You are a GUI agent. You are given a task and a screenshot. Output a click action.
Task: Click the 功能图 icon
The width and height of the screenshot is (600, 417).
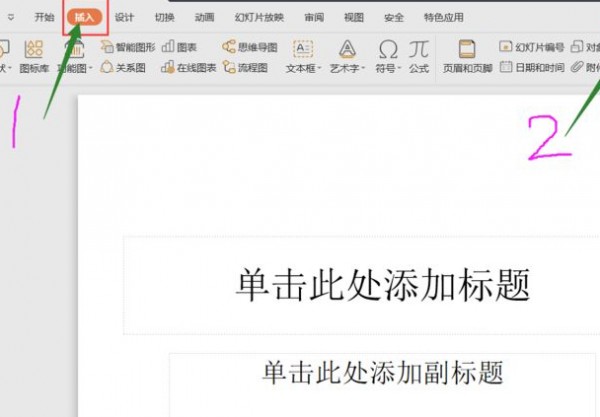click(75, 50)
